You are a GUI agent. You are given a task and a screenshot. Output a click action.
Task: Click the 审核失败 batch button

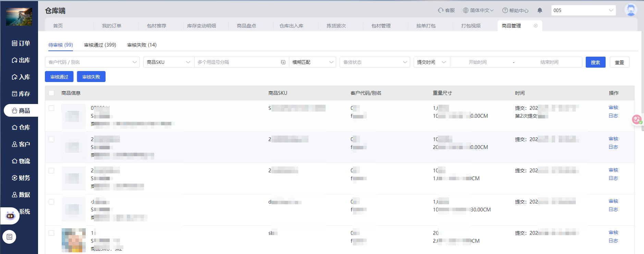(91, 77)
